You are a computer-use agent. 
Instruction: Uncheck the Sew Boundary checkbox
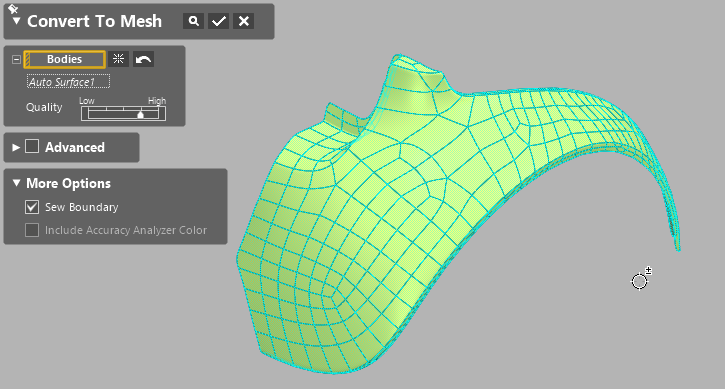click(32, 207)
